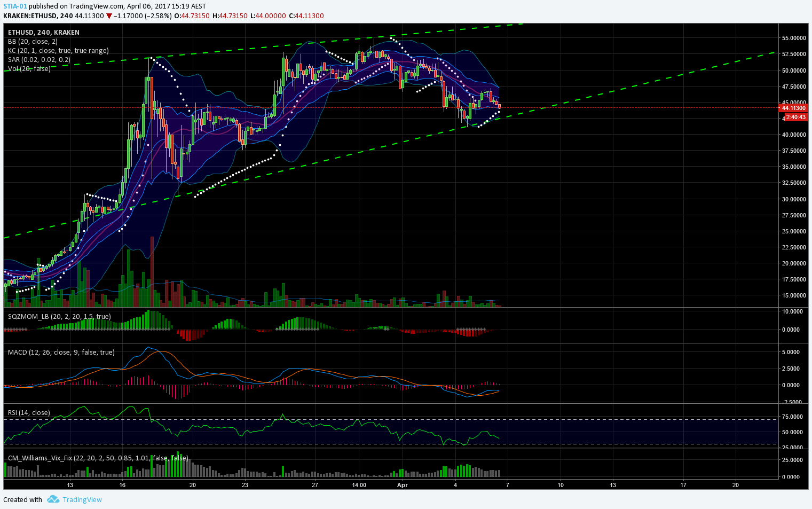Click 'April 06, 2017 15:19 AEST' publish date
The image size is (812, 509).
[x=167, y=6]
